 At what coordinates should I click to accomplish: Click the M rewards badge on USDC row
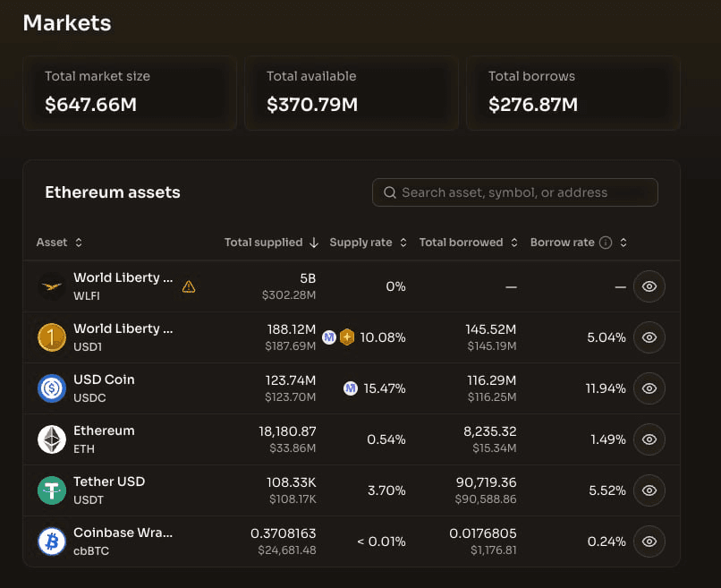click(351, 388)
